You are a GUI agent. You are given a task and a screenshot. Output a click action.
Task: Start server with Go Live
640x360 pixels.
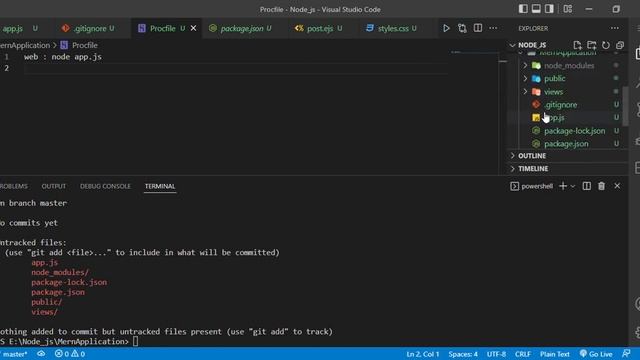pos(596,354)
